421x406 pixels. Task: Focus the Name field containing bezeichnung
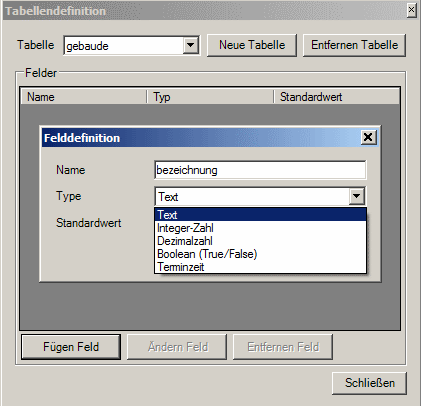click(260, 170)
